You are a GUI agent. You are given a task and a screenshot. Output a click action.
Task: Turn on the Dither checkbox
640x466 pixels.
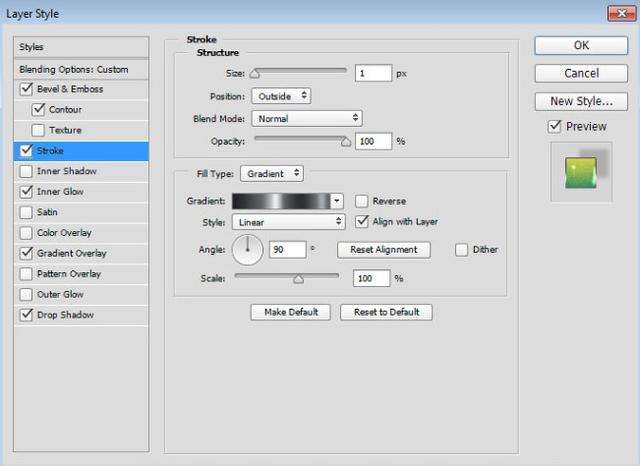click(x=462, y=249)
